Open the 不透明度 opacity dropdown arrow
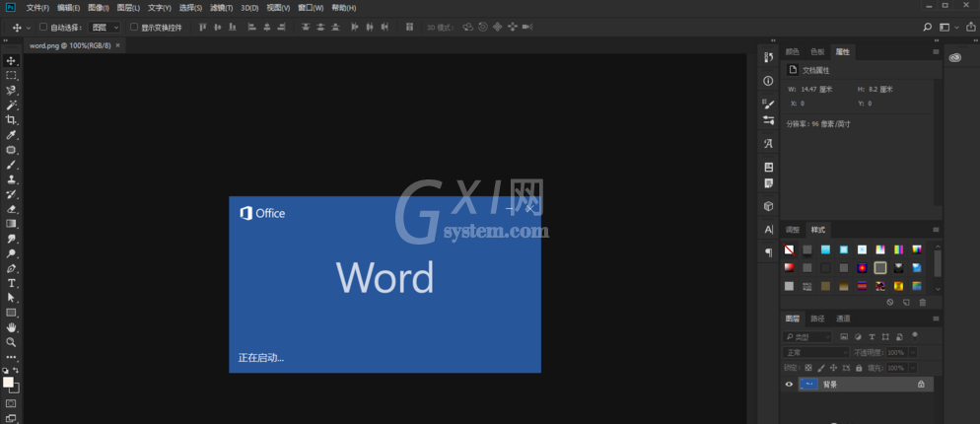 pos(913,353)
